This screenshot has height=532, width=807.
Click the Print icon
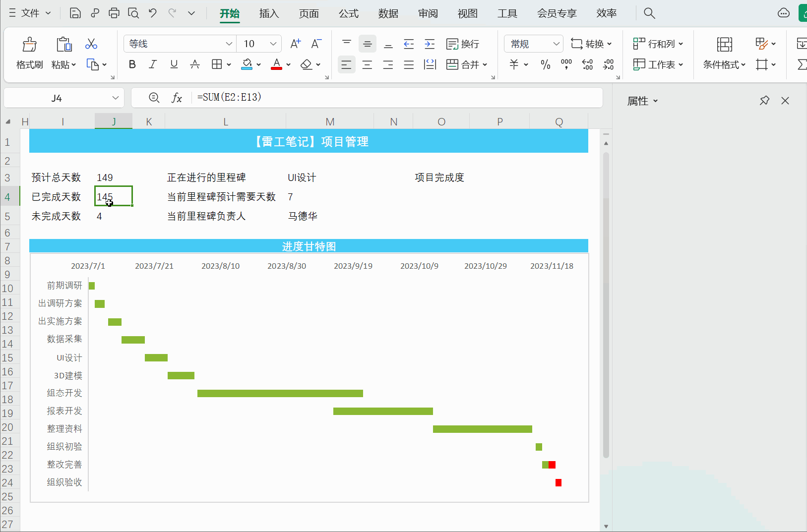pos(114,13)
